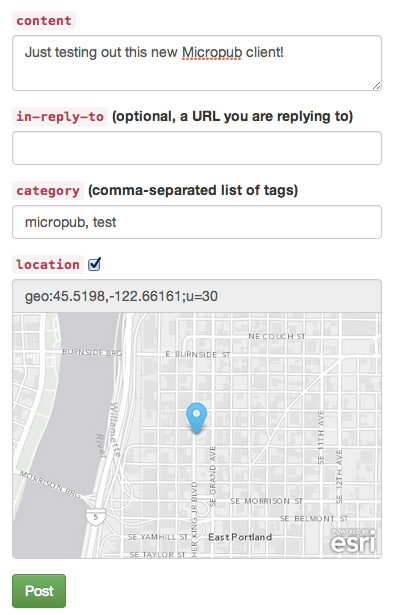Click the SE Morrison St map label
The image size is (394, 615).
click(x=267, y=501)
